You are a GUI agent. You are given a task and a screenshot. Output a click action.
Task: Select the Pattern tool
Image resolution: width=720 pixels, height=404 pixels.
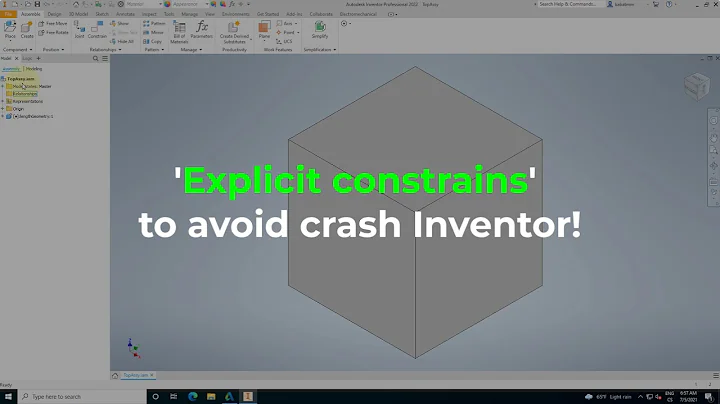(154, 23)
